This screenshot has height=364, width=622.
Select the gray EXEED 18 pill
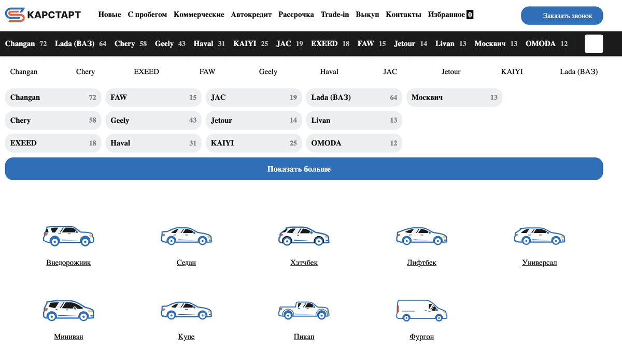pyautogui.click(x=53, y=143)
